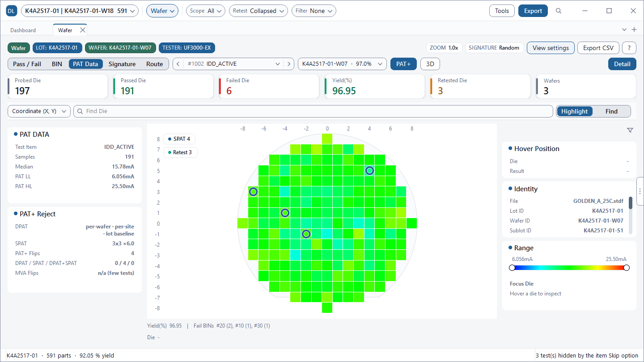644x362 pixels.
Task: Toggle the SPAT 4 legend chip
Action: pos(179,139)
